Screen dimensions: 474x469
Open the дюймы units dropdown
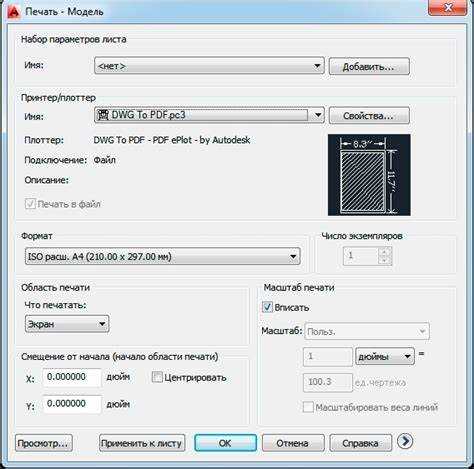point(385,357)
